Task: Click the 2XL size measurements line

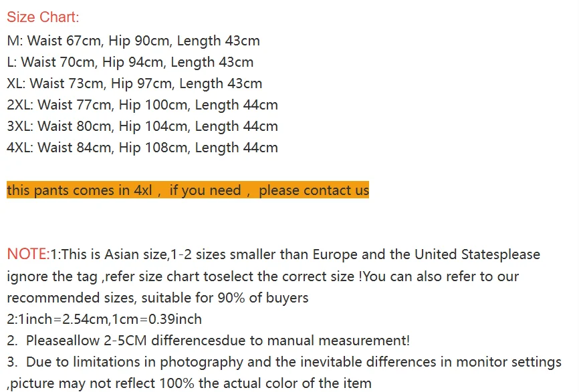Action: (x=142, y=105)
